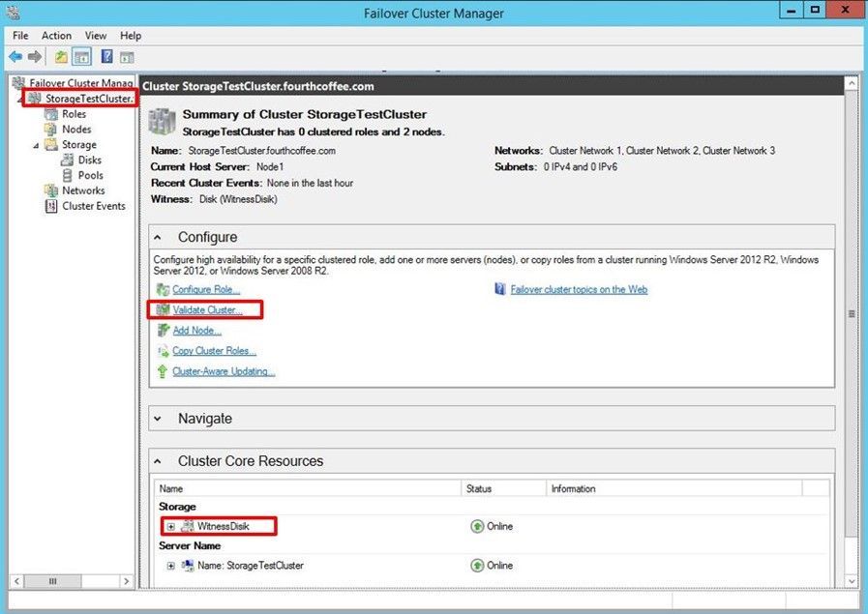This screenshot has width=868, height=614.
Task: Click the WitnessDisik disk resource icon
Action: coord(188,526)
